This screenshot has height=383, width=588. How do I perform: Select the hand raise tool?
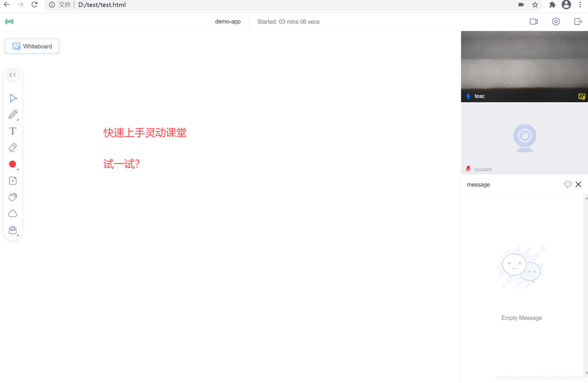tap(13, 197)
